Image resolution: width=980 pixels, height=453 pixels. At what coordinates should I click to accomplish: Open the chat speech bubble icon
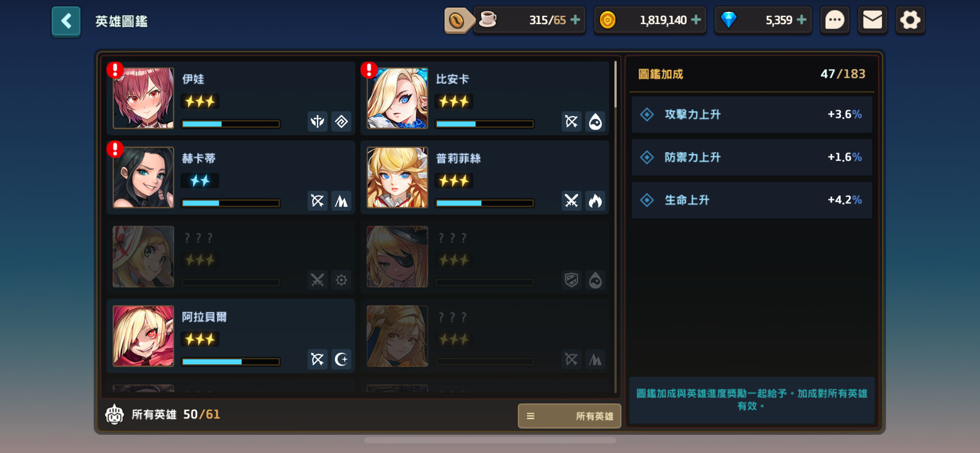[834, 20]
